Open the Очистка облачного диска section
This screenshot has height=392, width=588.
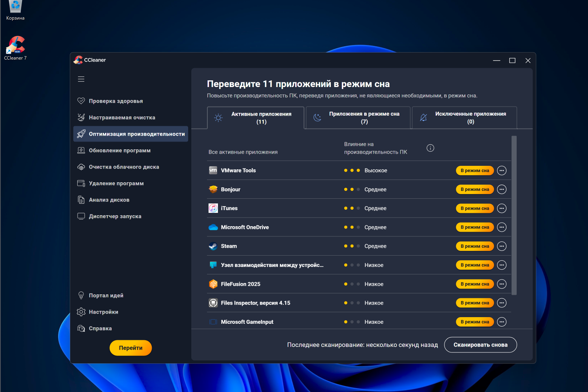(x=131, y=167)
